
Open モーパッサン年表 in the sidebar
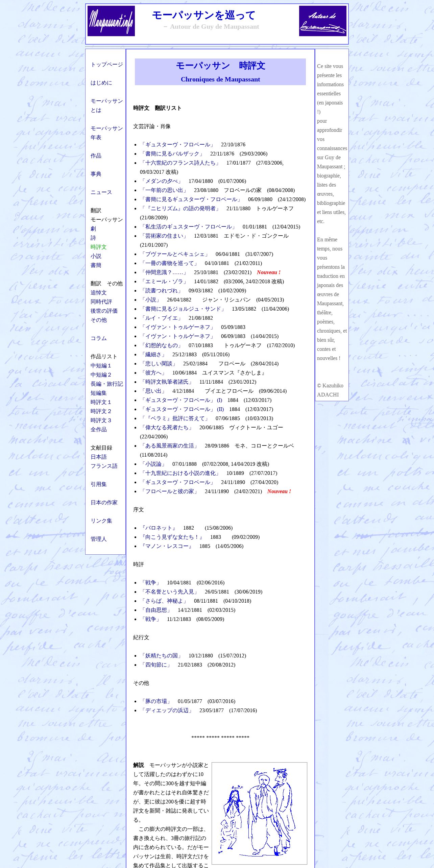[x=106, y=133]
